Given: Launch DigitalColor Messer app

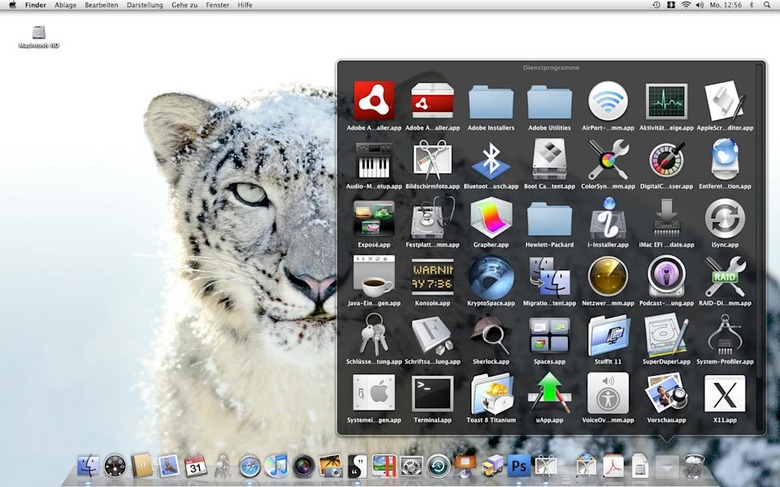Looking at the screenshot, I should [x=666, y=160].
